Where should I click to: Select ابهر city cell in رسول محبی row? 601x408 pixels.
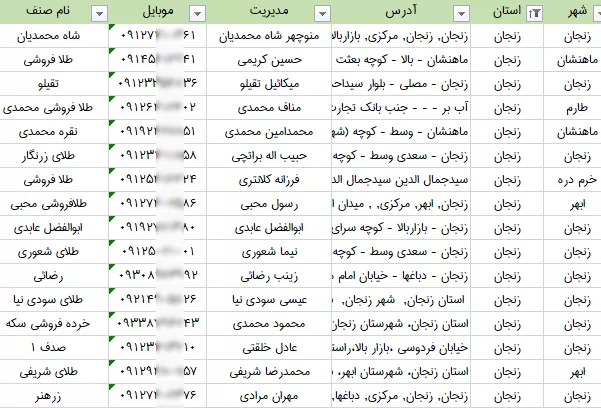(x=573, y=204)
